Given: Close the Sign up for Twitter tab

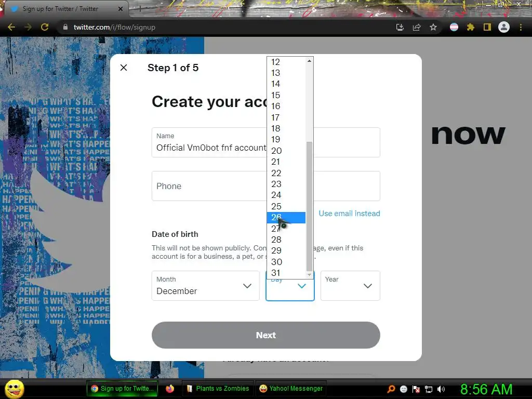Looking at the screenshot, I should (x=121, y=9).
